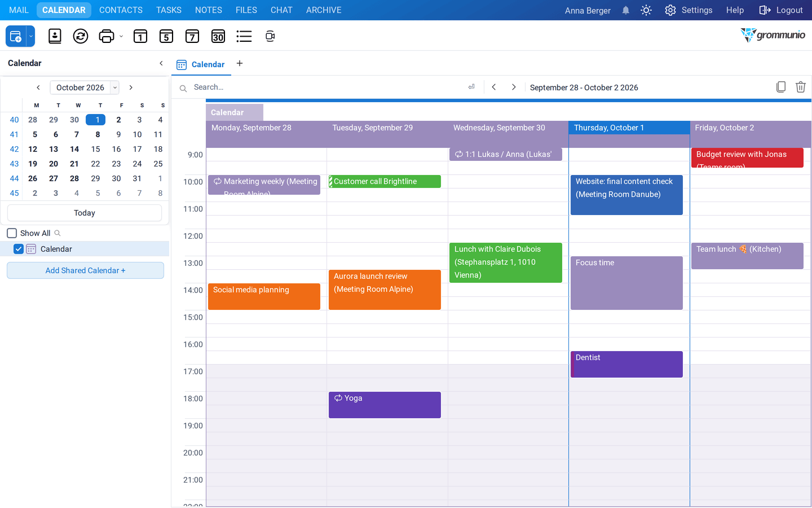Click Logout in the top bar
Viewport: 812px width, 508px height.
781,10
